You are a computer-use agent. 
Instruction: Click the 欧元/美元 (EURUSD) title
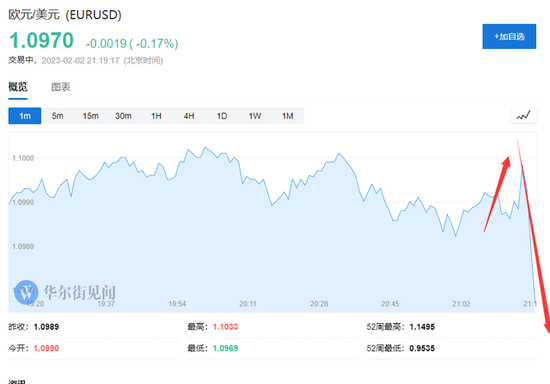tap(65, 15)
